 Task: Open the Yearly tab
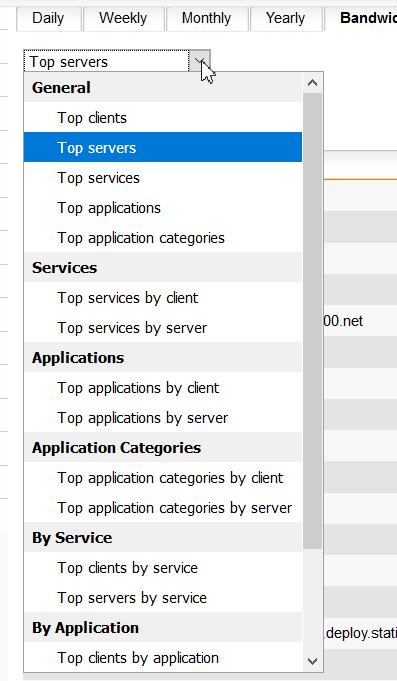pos(285,18)
